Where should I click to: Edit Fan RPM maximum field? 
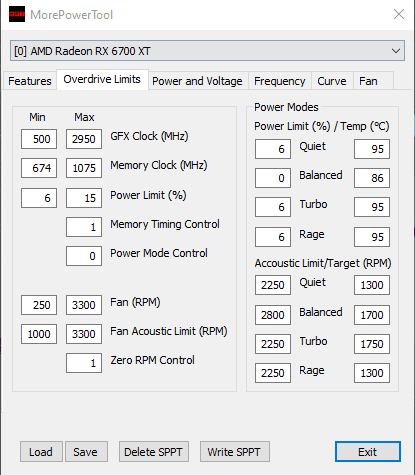(x=84, y=305)
